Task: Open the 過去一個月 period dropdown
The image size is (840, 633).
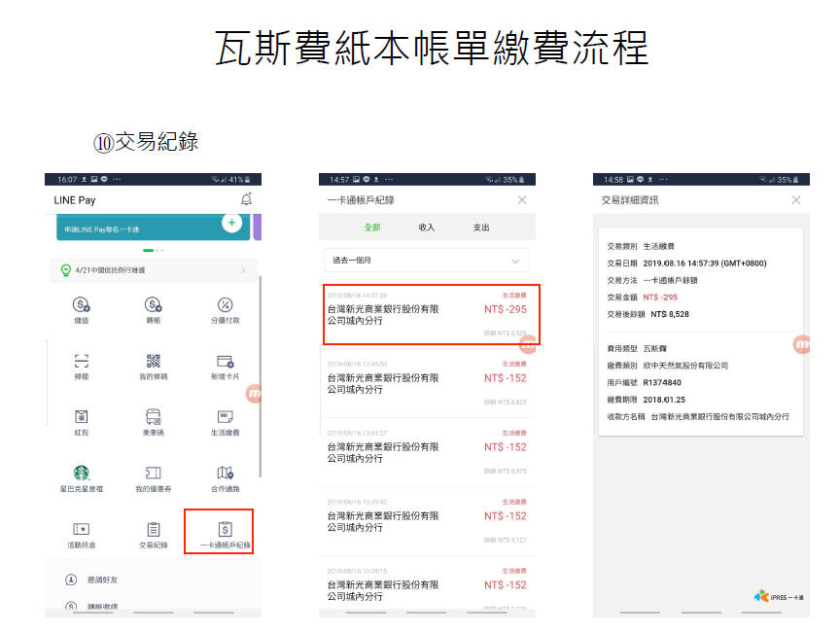Action: tap(427, 261)
